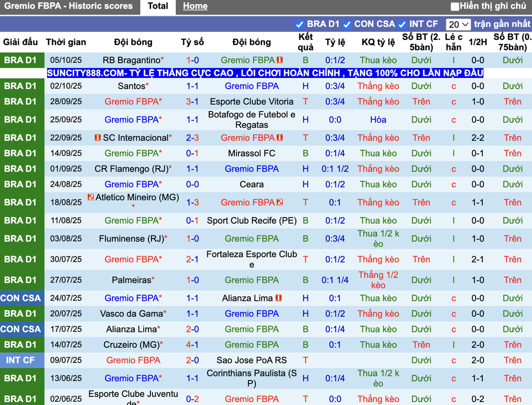Click Thua 1/2 kèo result for Fluminense match
Viewport: 532px width, 405px height.
click(378, 238)
